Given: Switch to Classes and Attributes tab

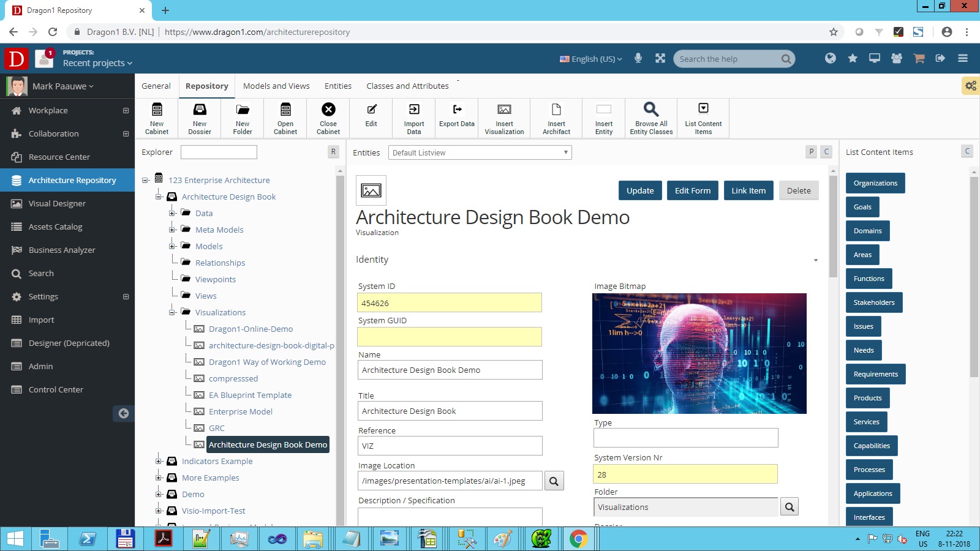Looking at the screenshot, I should [x=407, y=86].
